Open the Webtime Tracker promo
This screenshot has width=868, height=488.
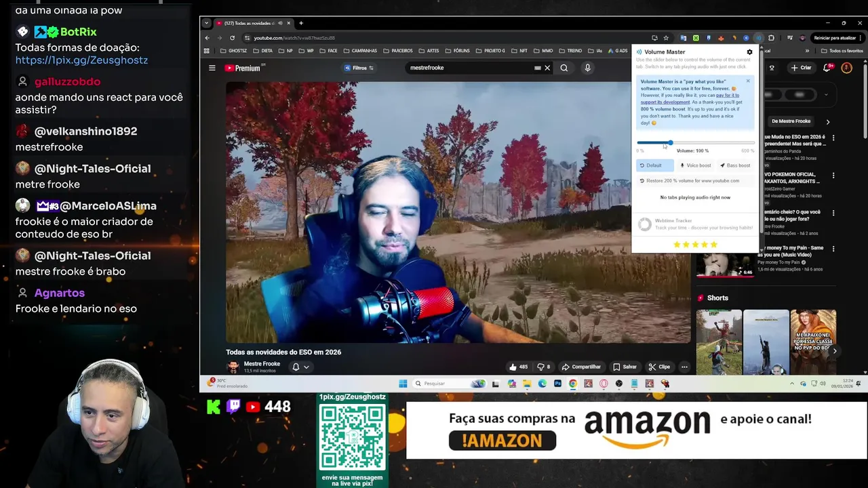tap(695, 224)
